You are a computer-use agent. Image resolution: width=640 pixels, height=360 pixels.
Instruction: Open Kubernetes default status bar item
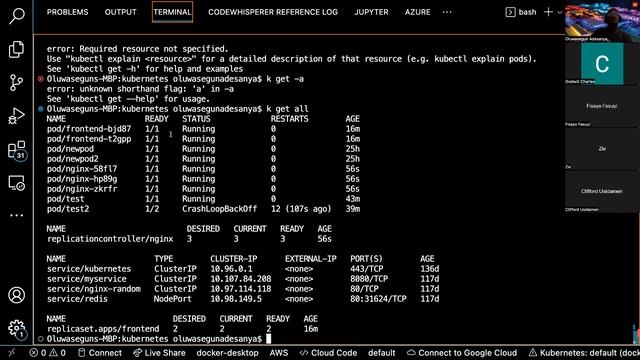point(584,353)
